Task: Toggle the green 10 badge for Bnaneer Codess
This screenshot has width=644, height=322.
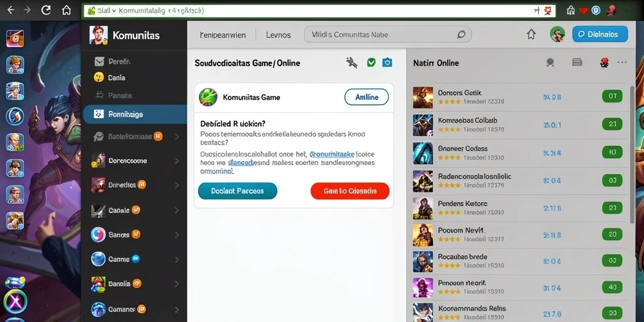Action: pyautogui.click(x=613, y=152)
